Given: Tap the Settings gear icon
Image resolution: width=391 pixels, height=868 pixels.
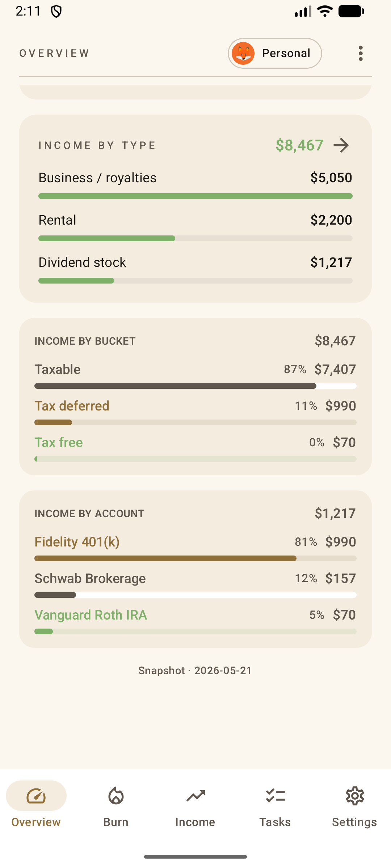Looking at the screenshot, I should (355, 796).
